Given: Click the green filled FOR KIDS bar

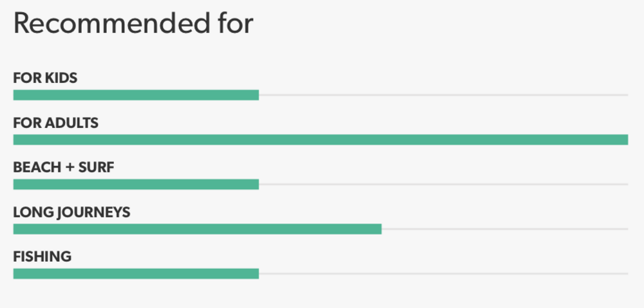Looking at the screenshot, I should point(136,95).
